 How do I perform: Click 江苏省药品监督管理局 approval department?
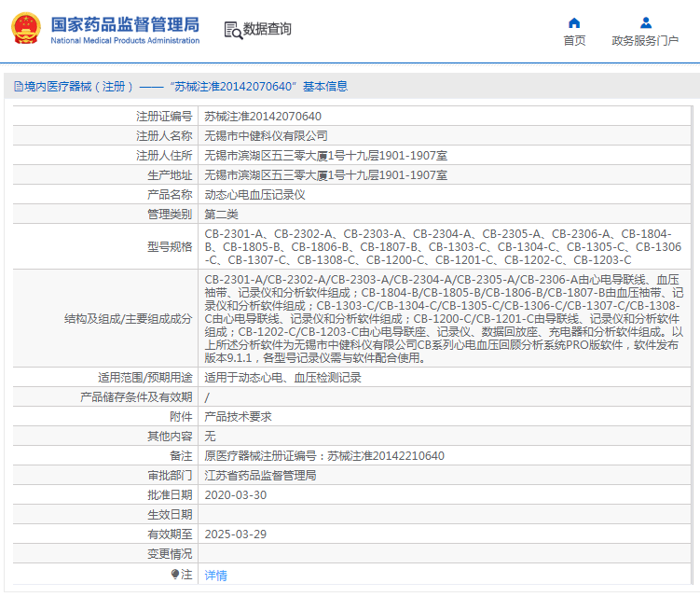(260, 476)
